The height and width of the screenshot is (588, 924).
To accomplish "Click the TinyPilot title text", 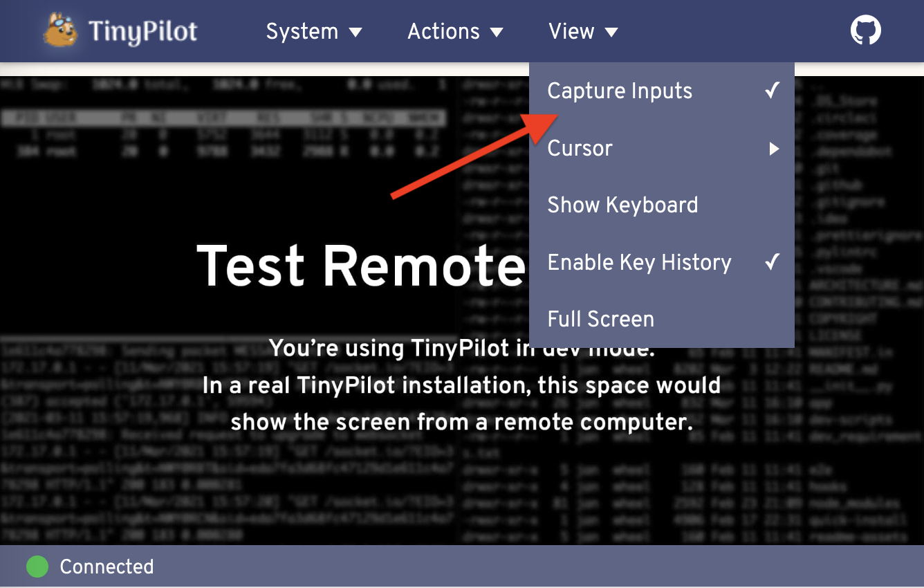I will point(142,30).
